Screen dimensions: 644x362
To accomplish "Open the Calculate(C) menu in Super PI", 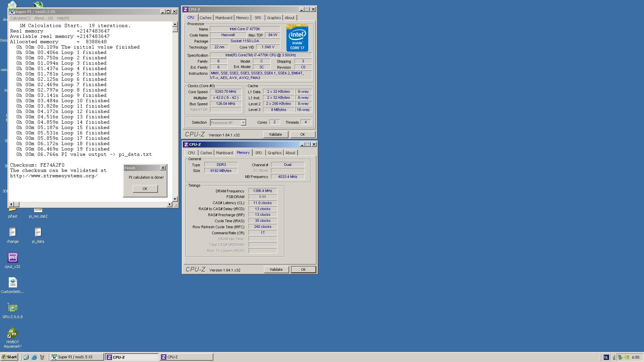I will coord(20,18).
